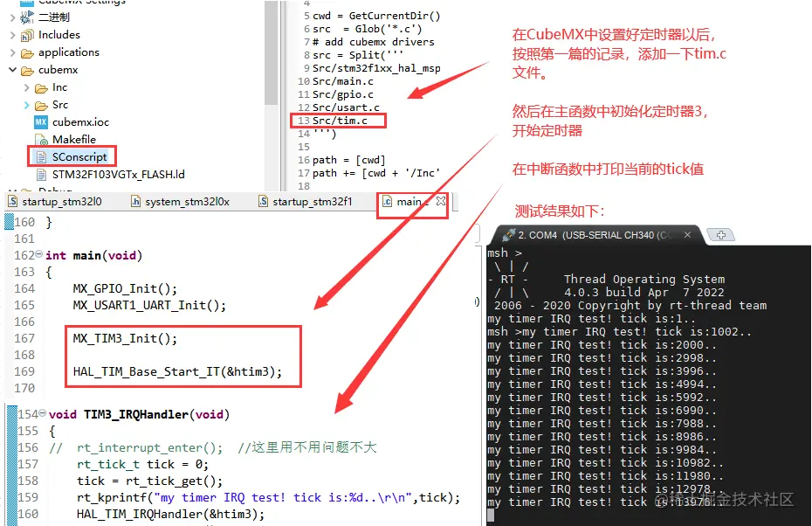Click the Makefile file icon
This screenshot has width=812, height=526.
pos(41,140)
